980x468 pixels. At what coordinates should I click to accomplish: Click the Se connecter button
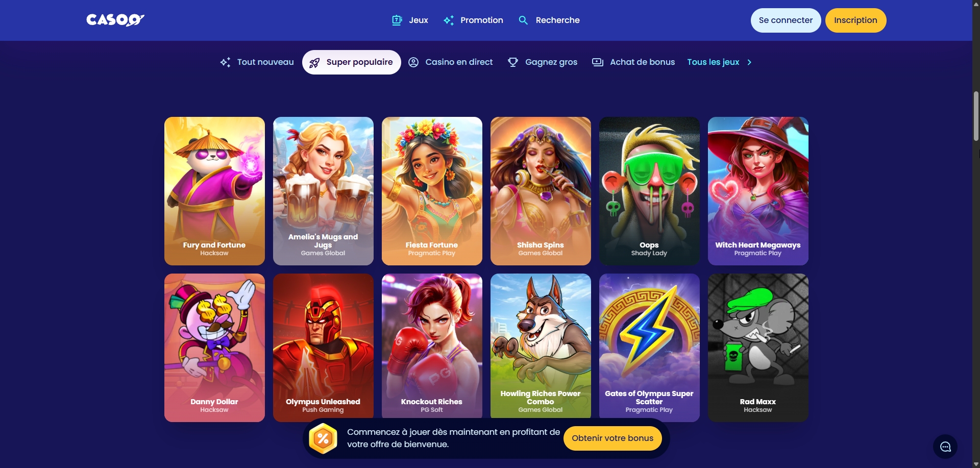[786, 20]
